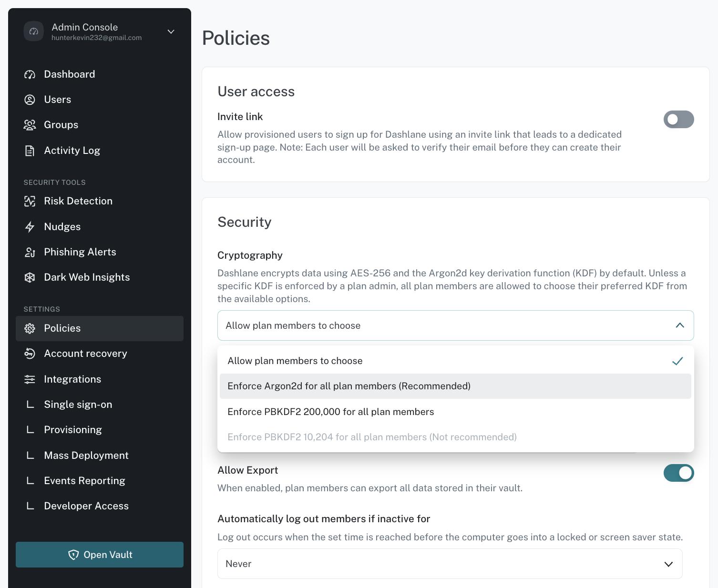Click the Dark Web Insights icon
Image resolution: width=718 pixels, height=588 pixels.
[30, 277]
